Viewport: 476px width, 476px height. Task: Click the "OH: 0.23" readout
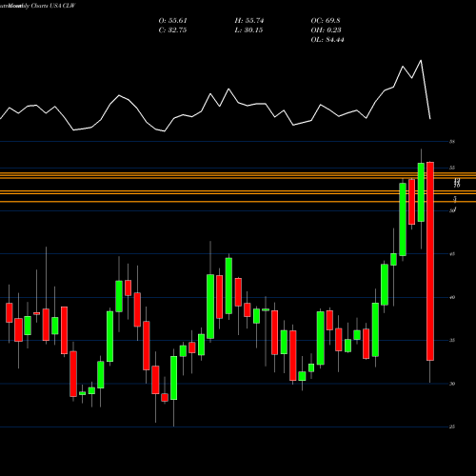point(326,30)
